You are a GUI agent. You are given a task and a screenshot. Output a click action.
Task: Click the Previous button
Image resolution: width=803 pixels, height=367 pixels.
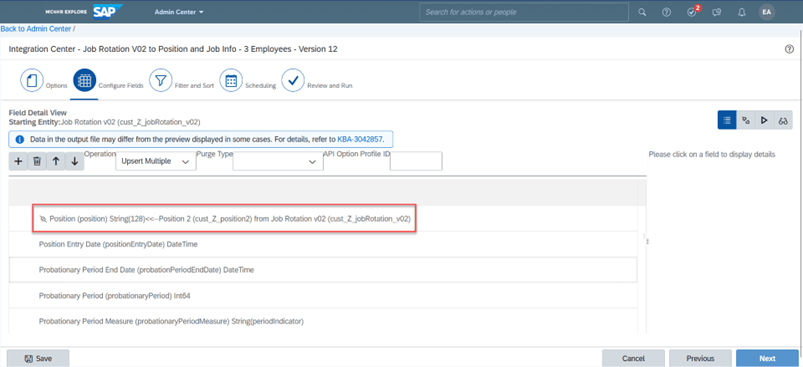point(700,358)
